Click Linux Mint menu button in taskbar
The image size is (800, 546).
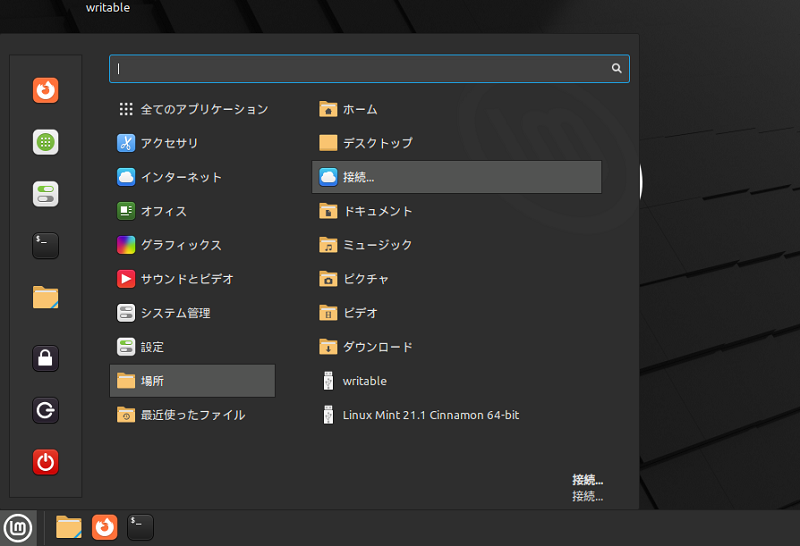point(18,528)
